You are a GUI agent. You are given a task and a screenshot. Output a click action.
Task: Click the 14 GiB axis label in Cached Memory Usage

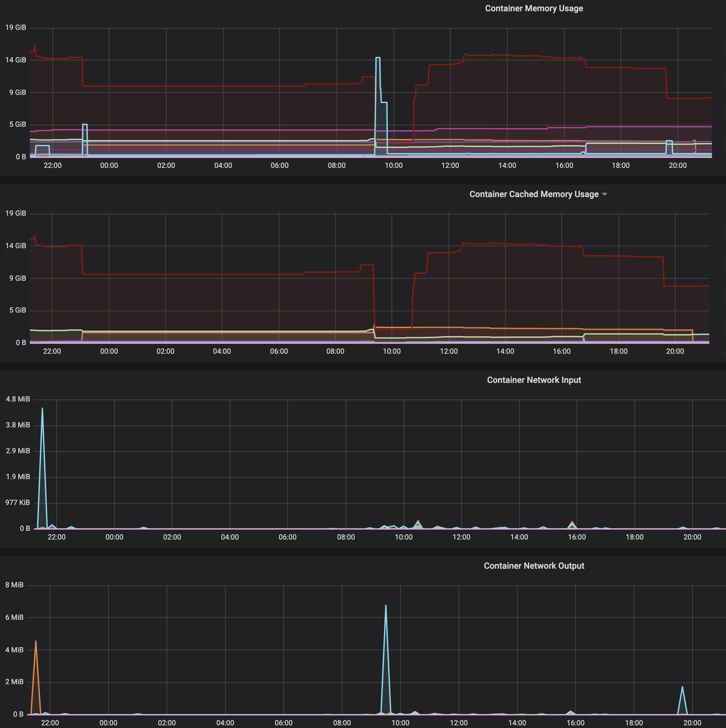pos(16,246)
